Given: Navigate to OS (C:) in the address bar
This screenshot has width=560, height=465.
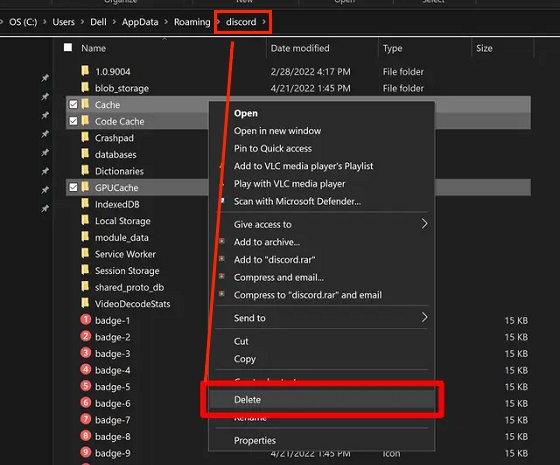Looking at the screenshot, I should tap(23, 22).
